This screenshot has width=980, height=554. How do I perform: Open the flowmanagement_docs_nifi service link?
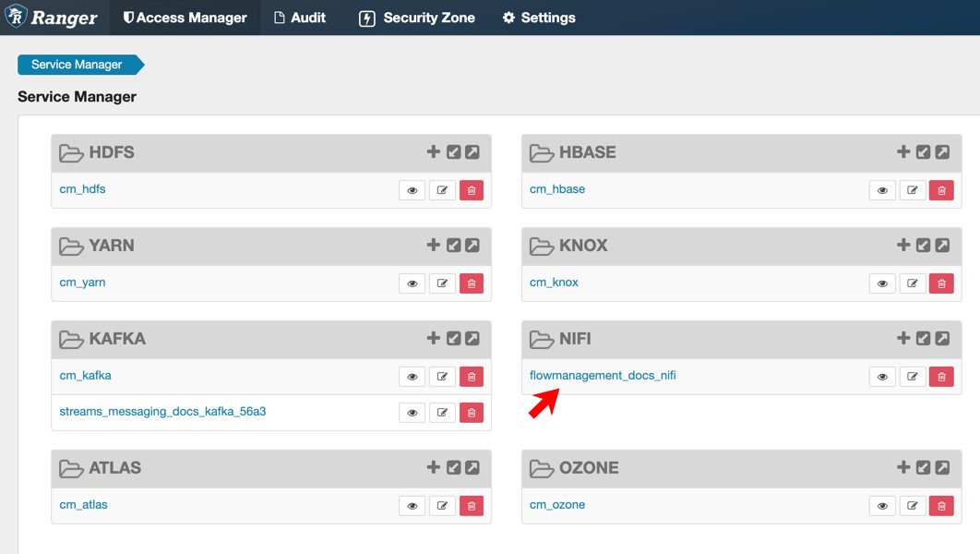[603, 376]
